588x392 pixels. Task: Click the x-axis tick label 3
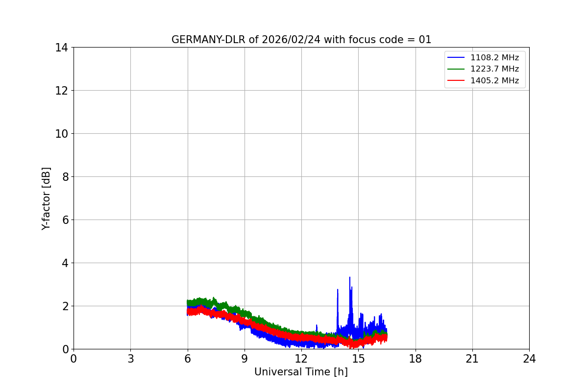point(130,359)
